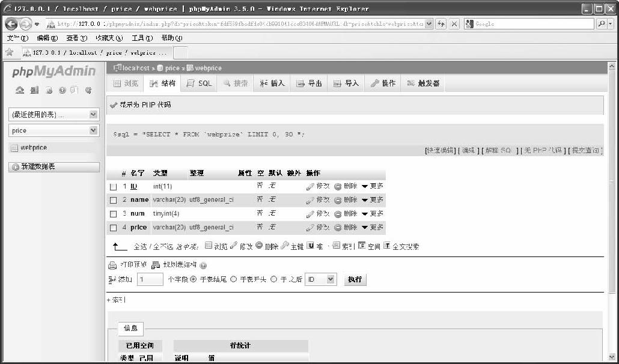
Task: Select the 'after' field radio button
Action: click(x=273, y=279)
